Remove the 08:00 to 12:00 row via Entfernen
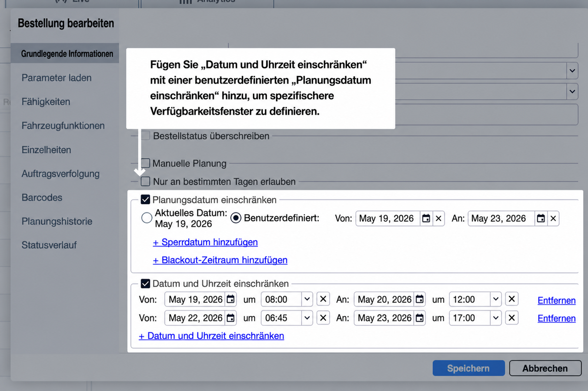Viewport: 588px width, 391px height. pos(557,300)
